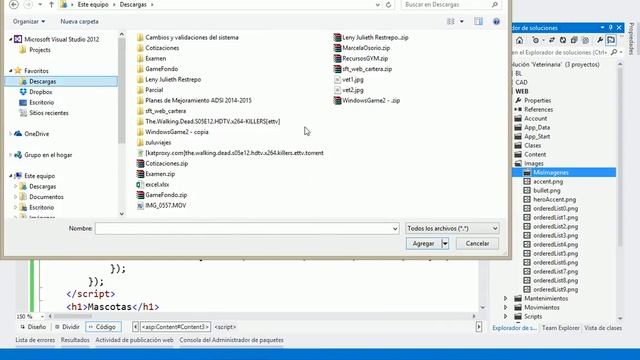Select Escritorio under Favoritos

pos(36,102)
